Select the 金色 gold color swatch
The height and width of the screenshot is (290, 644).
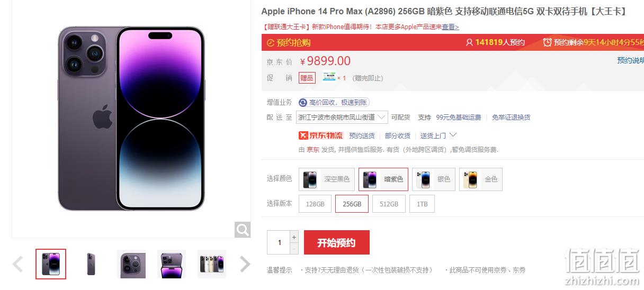point(480,179)
